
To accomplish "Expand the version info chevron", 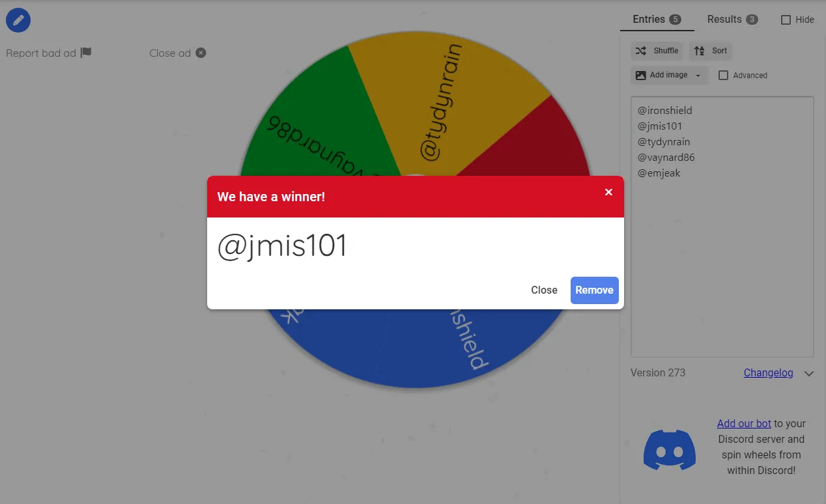I will tap(809, 374).
